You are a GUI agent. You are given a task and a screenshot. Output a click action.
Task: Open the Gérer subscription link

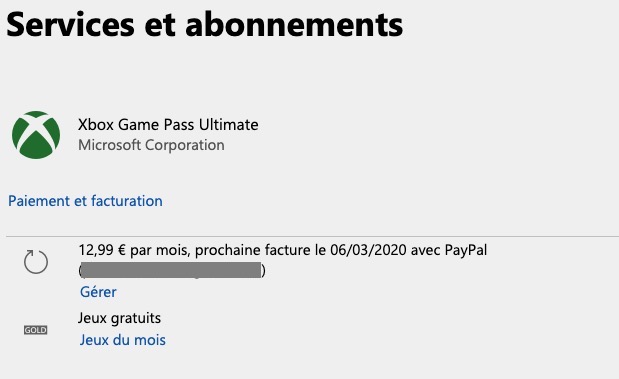pyautogui.click(x=98, y=292)
